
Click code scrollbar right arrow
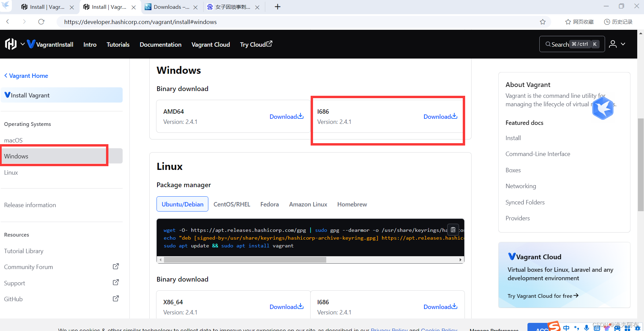coord(460,260)
